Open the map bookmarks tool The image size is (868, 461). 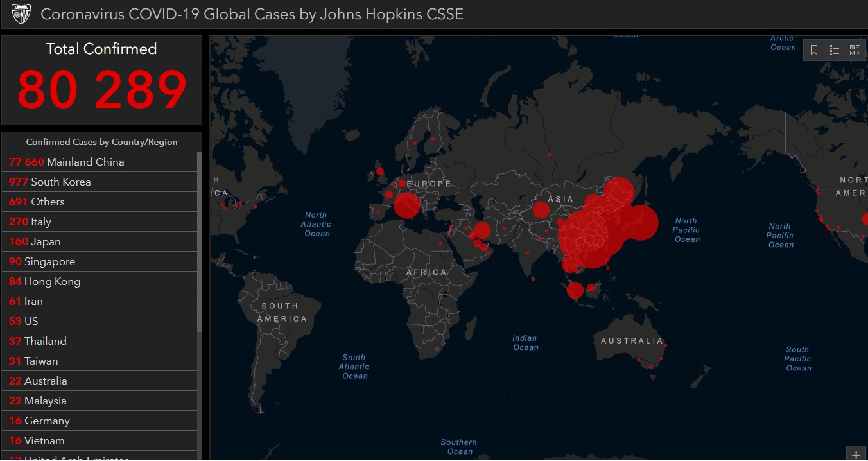click(x=814, y=50)
